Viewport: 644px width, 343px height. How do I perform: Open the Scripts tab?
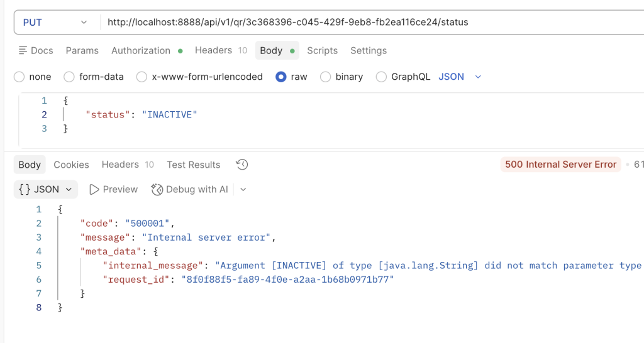point(322,50)
